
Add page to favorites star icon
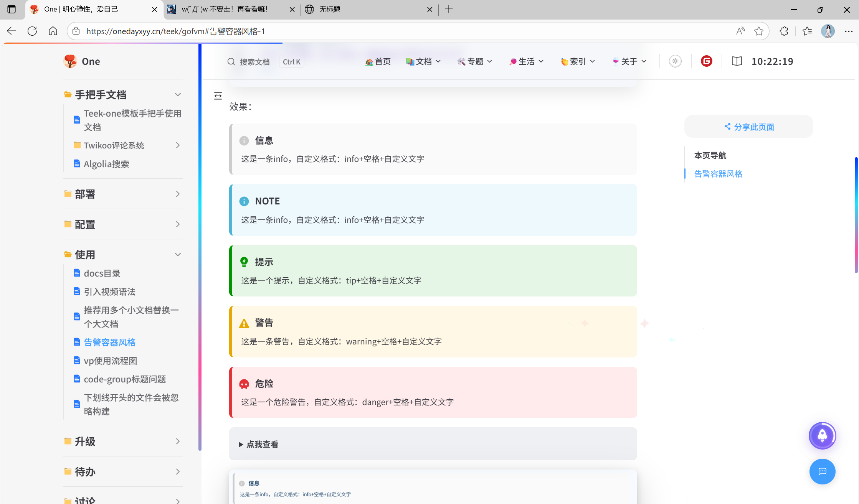(758, 31)
